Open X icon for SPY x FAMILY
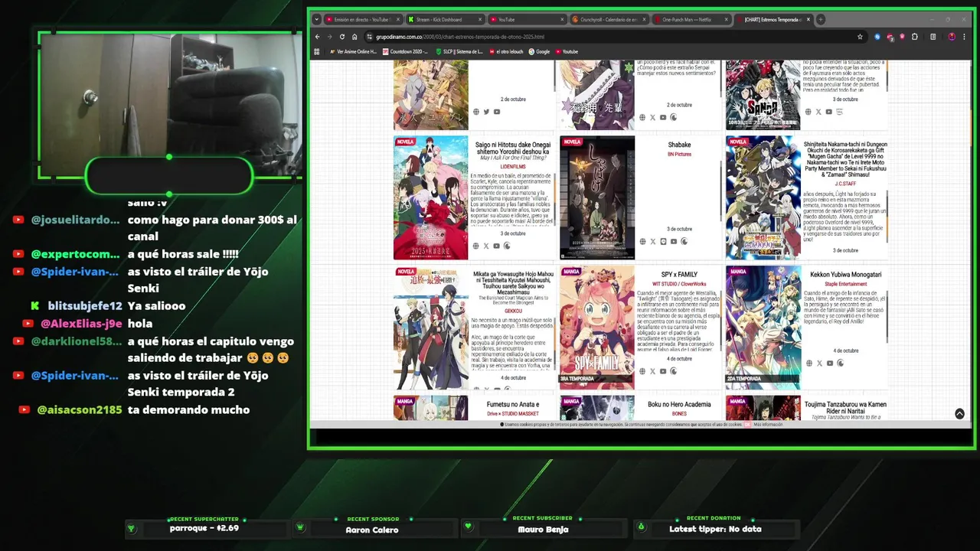The height and width of the screenshot is (551, 980). 653,371
